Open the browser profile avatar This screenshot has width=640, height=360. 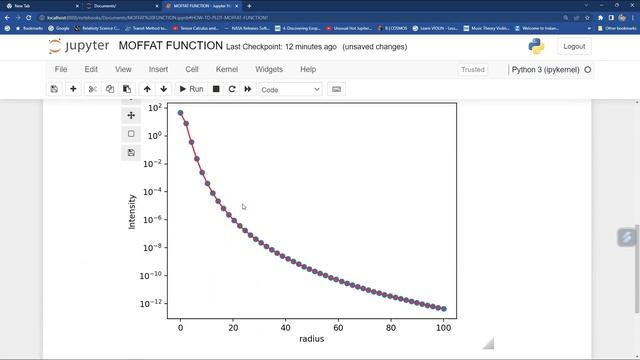622,18
